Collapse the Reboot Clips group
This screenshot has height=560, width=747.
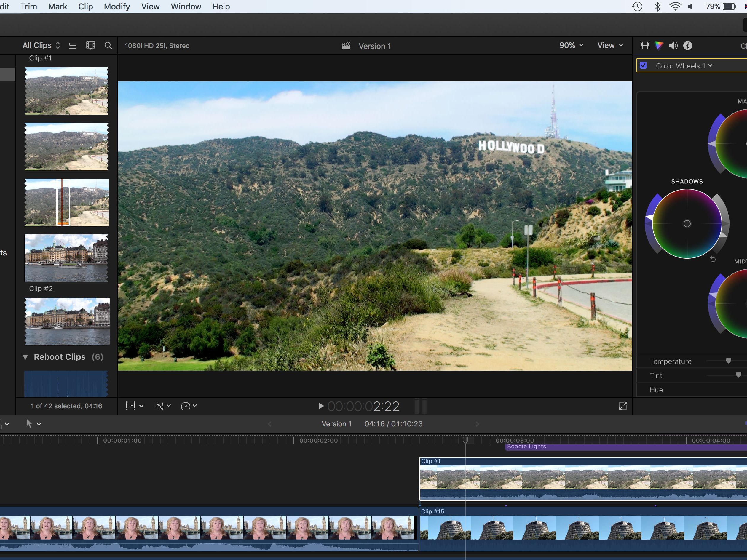click(x=25, y=357)
